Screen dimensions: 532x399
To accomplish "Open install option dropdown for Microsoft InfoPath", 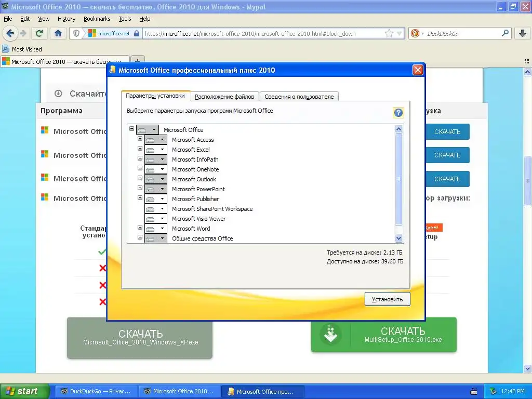I will point(156,159).
